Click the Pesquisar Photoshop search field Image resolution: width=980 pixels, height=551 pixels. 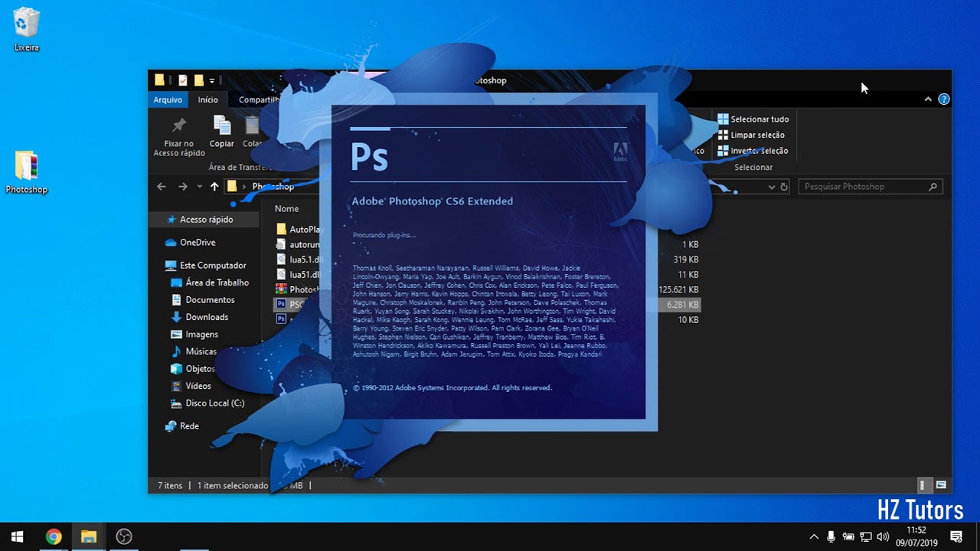tap(870, 187)
